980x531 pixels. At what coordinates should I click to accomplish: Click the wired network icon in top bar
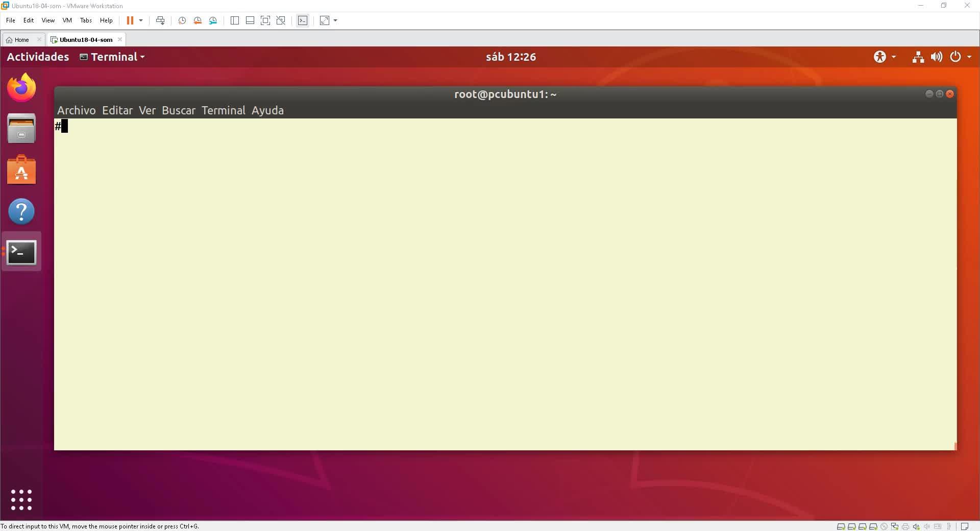coord(918,57)
